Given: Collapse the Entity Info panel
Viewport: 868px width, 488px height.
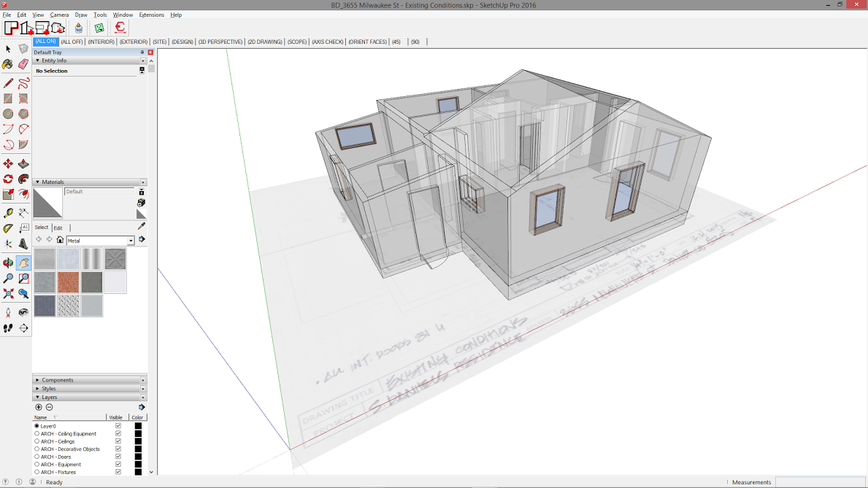Looking at the screenshot, I should click(x=38, y=61).
